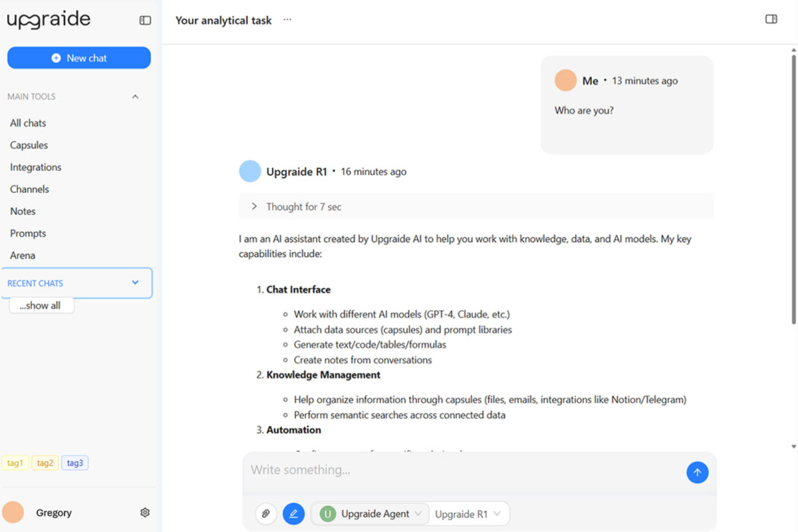
Task: Click the blue pencil edit icon
Action: coord(293,513)
